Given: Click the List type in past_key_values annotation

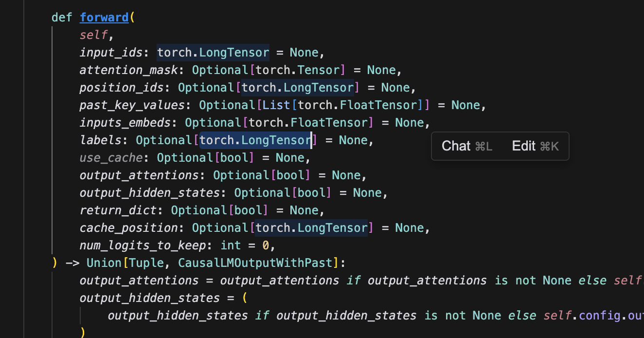Looking at the screenshot, I should (277, 105).
